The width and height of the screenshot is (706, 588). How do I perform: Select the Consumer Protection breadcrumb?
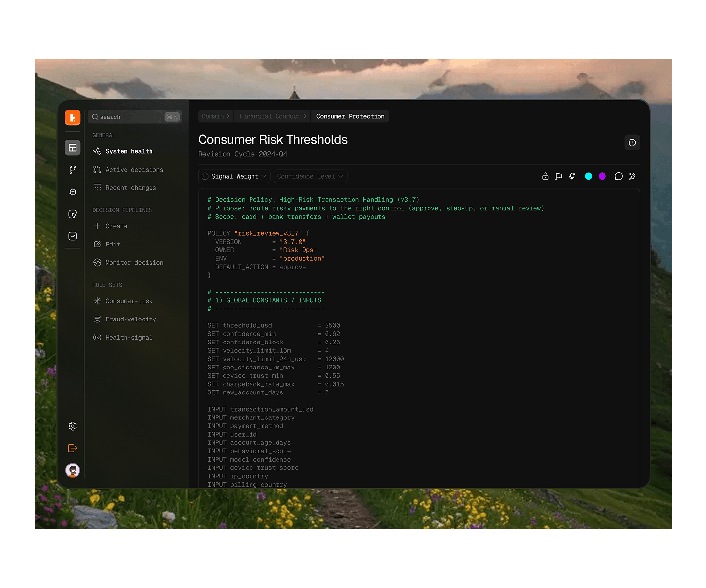tap(350, 116)
